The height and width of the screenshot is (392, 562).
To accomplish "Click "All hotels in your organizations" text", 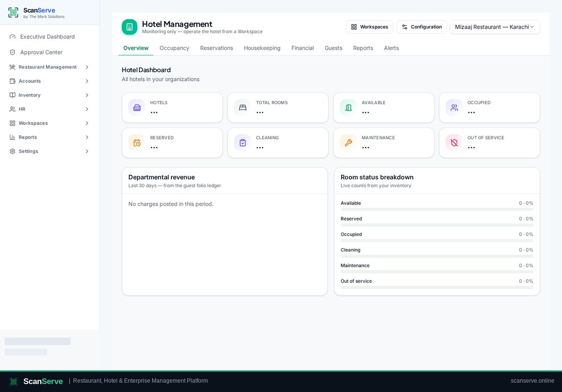I will pos(161,79).
